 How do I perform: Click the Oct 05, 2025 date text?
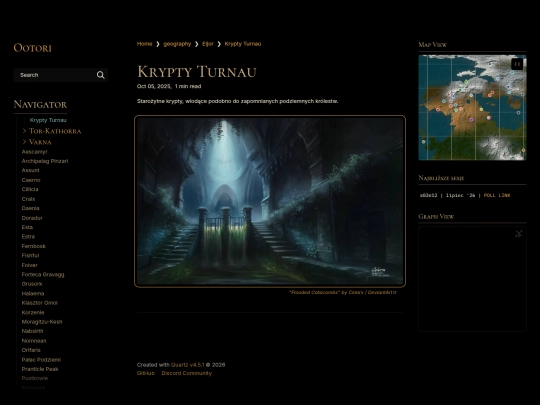(x=154, y=86)
